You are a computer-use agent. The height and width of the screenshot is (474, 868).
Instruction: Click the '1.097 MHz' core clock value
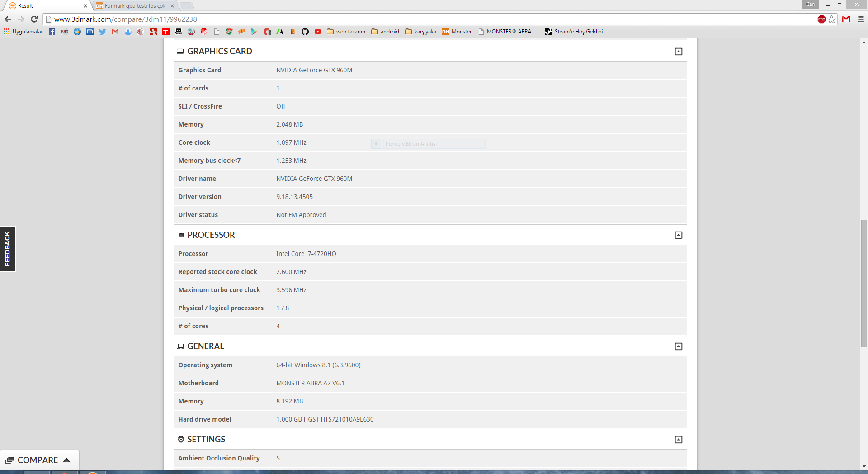click(291, 142)
